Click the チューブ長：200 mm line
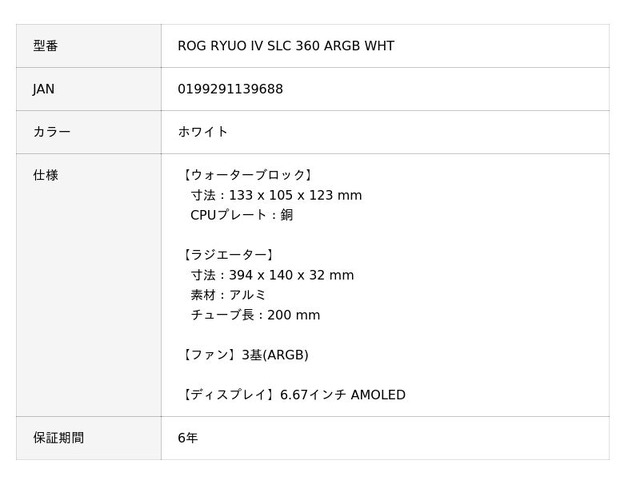640x484 pixels. click(255, 315)
